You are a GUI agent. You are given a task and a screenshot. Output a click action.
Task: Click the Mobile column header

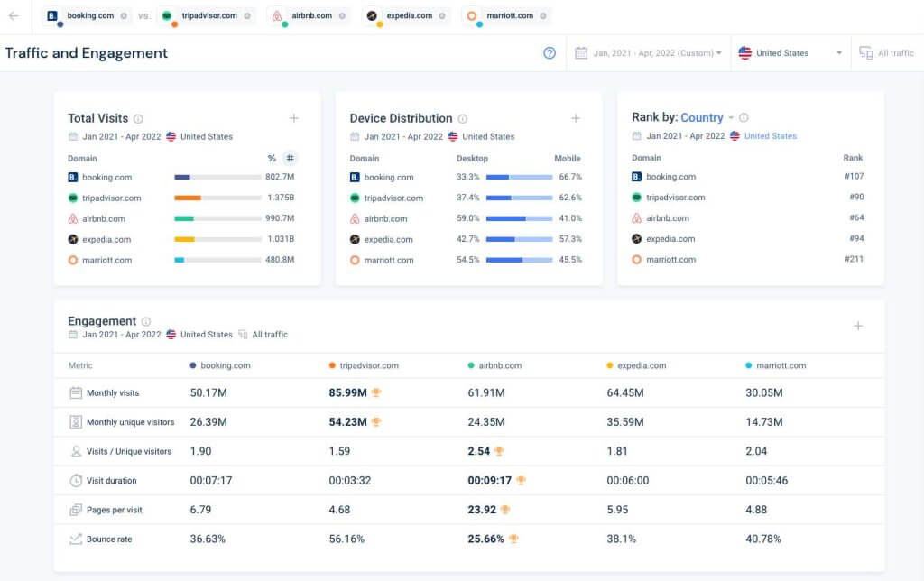pos(568,159)
